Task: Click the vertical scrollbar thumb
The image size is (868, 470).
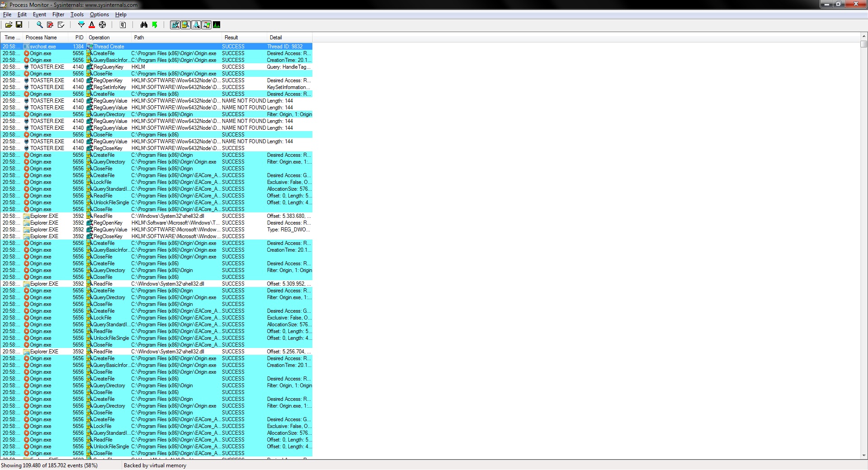Action: (863, 44)
